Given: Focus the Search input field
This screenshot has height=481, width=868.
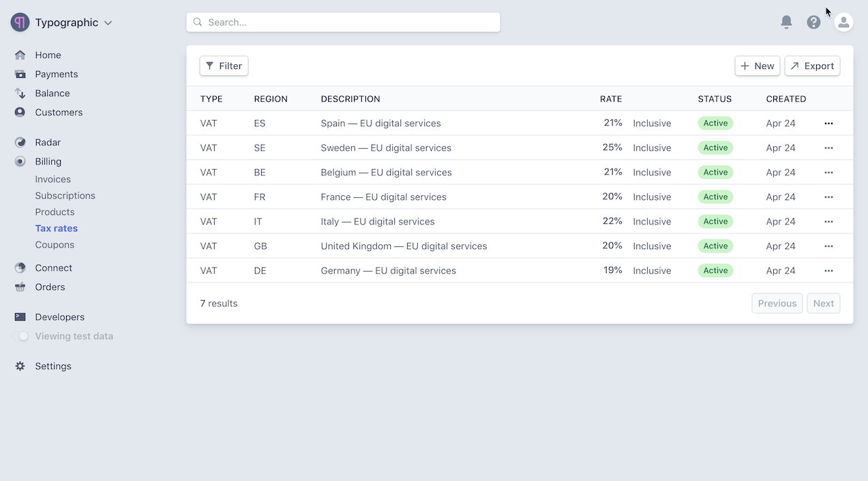Looking at the screenshot, I should (x=343, y=23).
